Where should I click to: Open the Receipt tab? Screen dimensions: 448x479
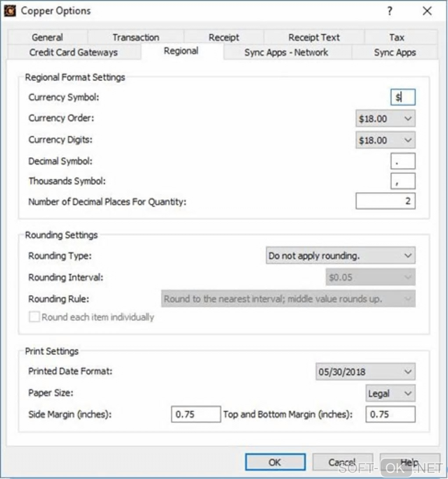click(x=224, y=37)
